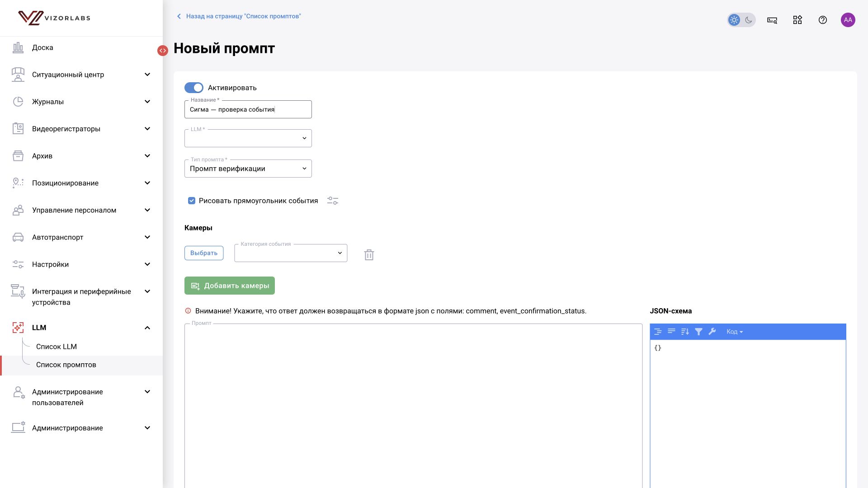Click the Автотранспорт car icon
This screenshot has width=868, height=488.
click(x=18, y=237)
